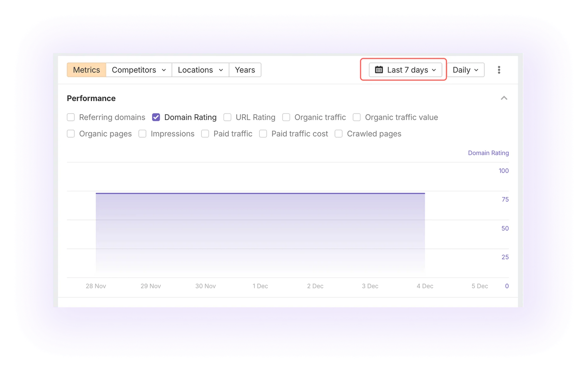Screen dimensions: 588x372
Task: Open the Years view
Action: [x=245, y=70]
